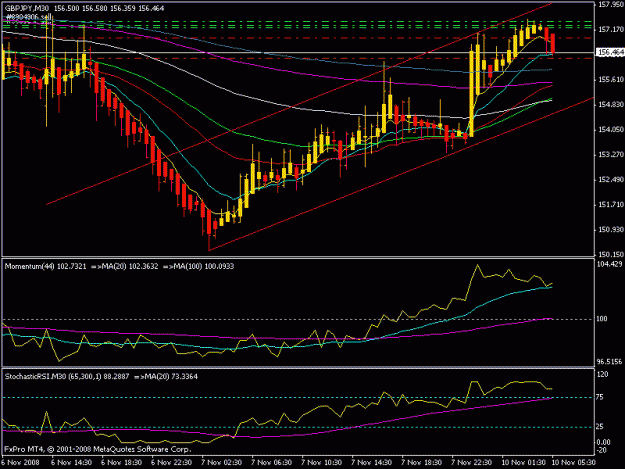Select the Momentum(44) 102.7321 indicator label
Image resolution: width=625 pixels, height=469 pixels.
coord(45,266)
